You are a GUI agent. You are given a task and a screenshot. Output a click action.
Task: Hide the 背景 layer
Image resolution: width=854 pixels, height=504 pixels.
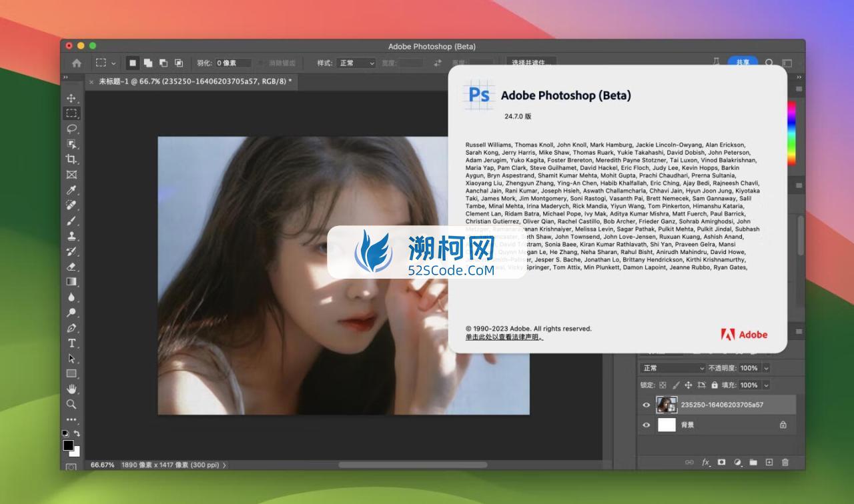tap(646, 425)
